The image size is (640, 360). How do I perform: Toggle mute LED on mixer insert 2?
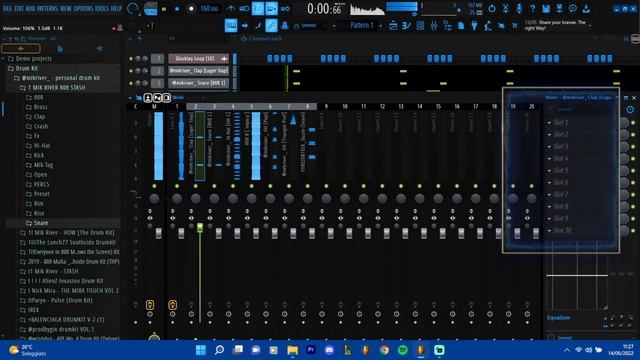click(196, 186)
